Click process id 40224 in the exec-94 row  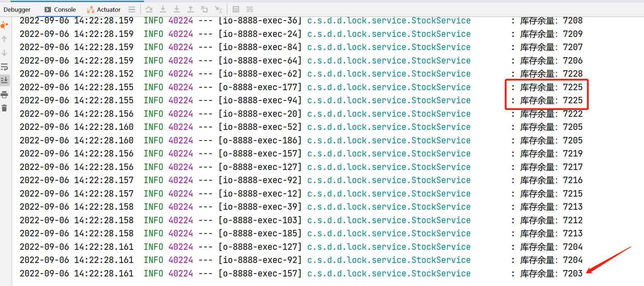[x=181, y=100]
